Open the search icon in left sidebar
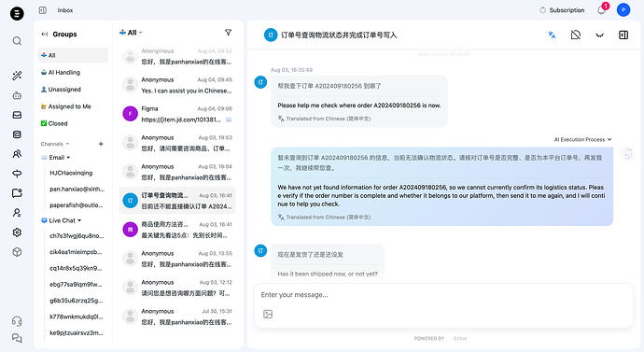Image resolution: width=644 pixels, height=352 pixels. point(17,41)
